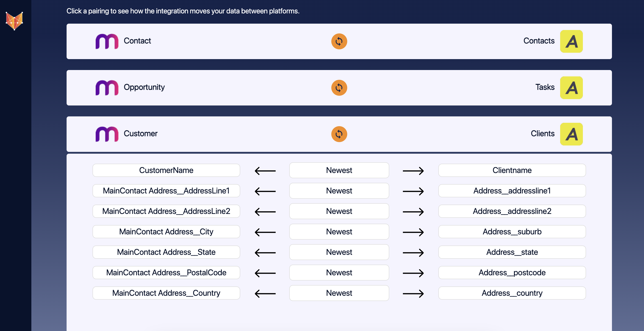Expand the Opportunity to Tasks pairing
The height and width of the screenshot is (331, 644).
(x=225, y=88)
